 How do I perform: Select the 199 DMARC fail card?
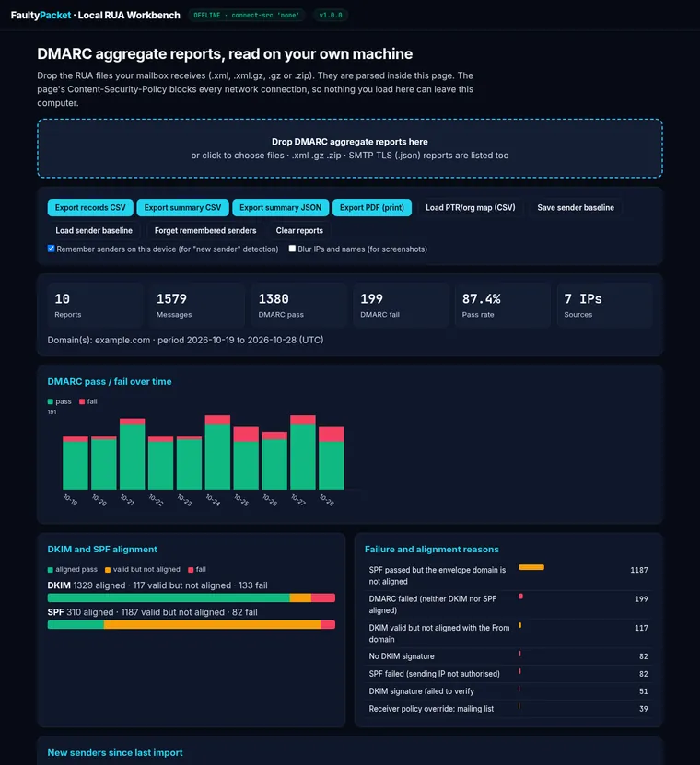(x=401, y=305)
